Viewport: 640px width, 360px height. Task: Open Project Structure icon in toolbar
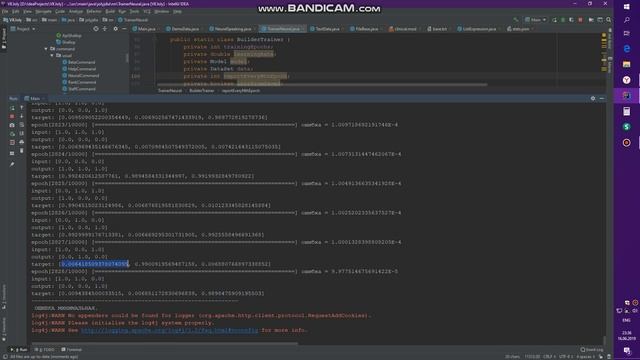pyautogui.click(x=591, y=20)
